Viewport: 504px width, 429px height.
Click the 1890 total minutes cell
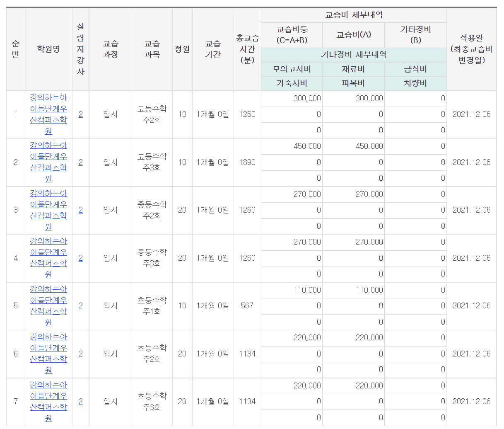[247, 162]
